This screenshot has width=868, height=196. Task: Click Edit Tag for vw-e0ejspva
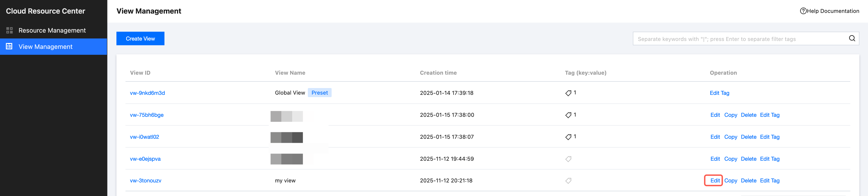pyautogui.click(x=770, y=159)
